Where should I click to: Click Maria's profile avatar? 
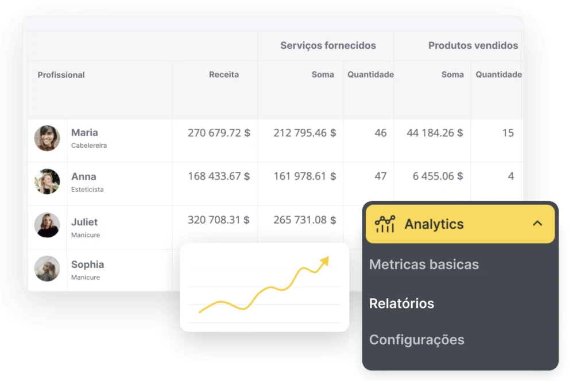[x=47, y=138]
